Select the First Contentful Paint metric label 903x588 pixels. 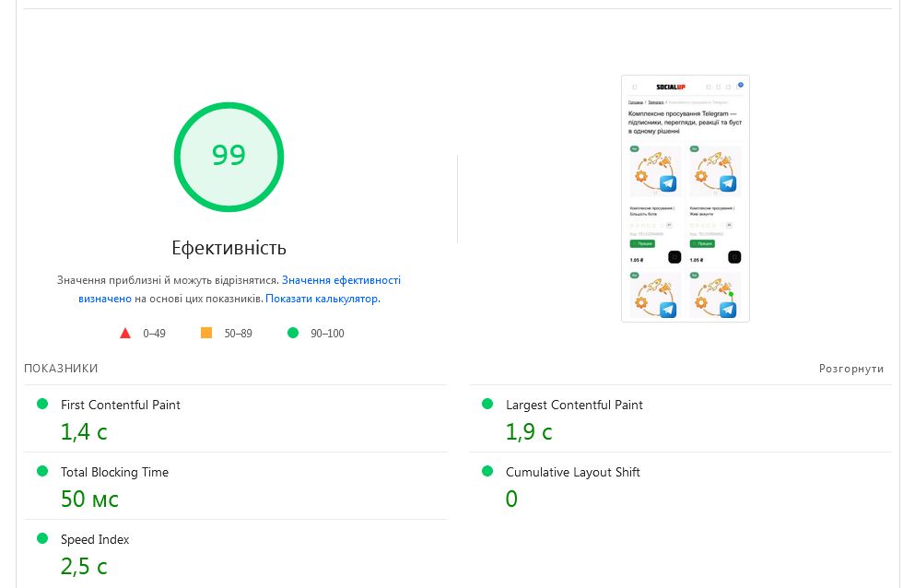point(121,405)
